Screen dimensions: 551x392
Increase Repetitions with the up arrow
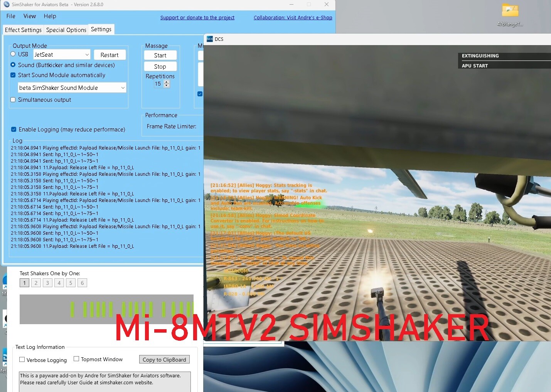tap(167, 82)
